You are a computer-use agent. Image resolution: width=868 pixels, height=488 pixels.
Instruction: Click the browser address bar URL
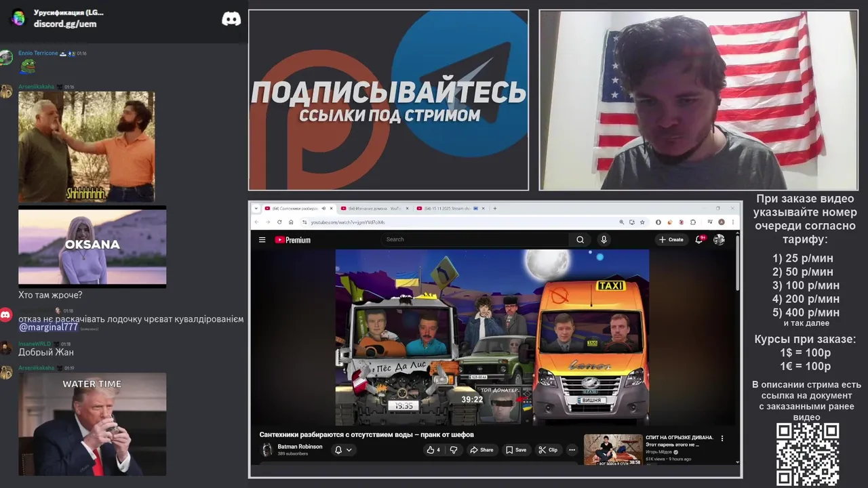348,222
